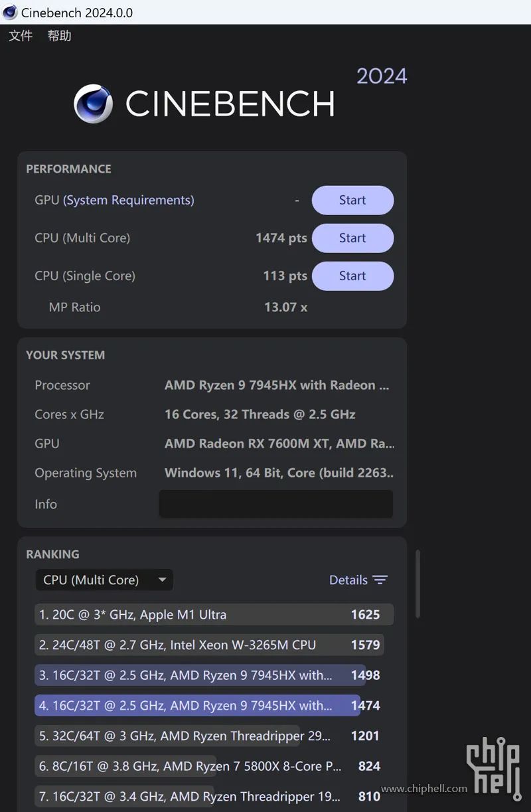Start the CPU Multi Core test
Image resolution: width=531 pixels, height=812 pixels.
[x=352, y=238]
